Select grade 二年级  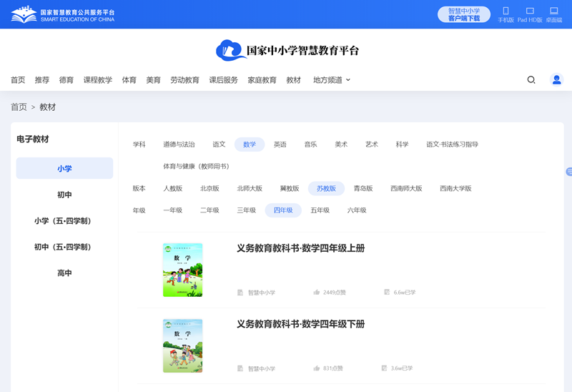[x=209, y=210]
